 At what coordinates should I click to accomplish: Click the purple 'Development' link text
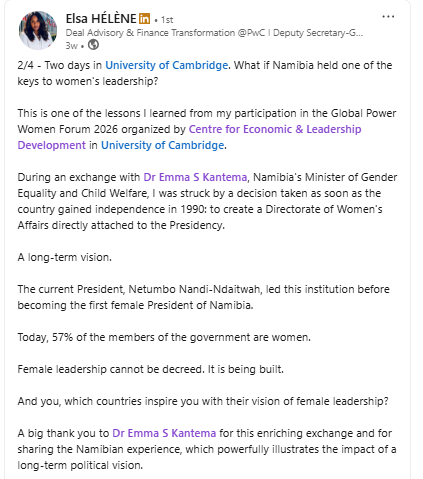click(x=52, y=145)
